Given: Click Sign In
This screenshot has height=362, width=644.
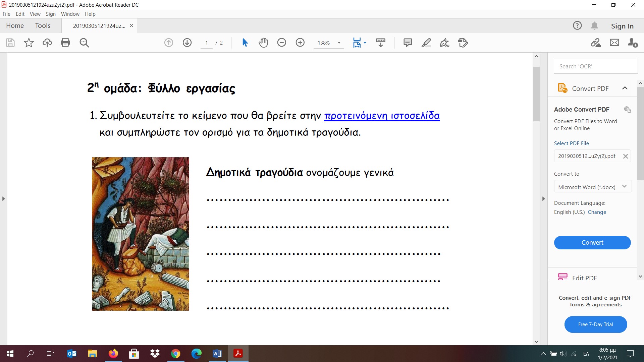Looking at the screenshot, I should point(622,26).
